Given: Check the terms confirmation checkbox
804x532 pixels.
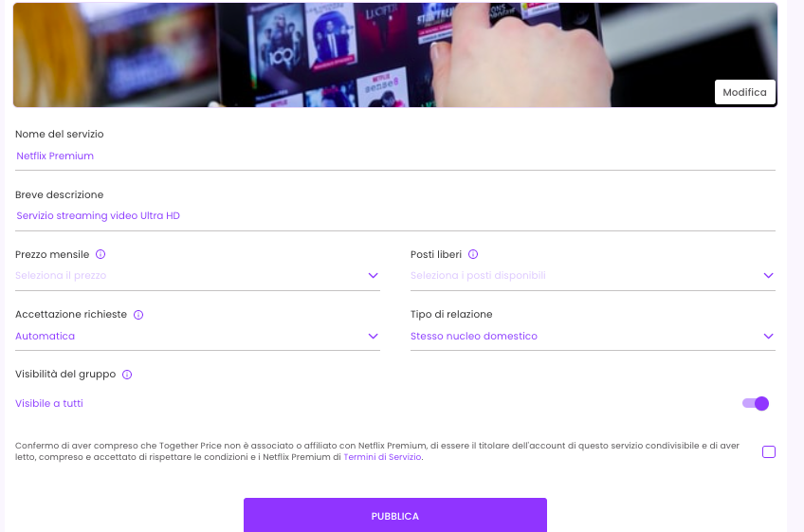Looking at the screenshot, I should click(769, 451).
